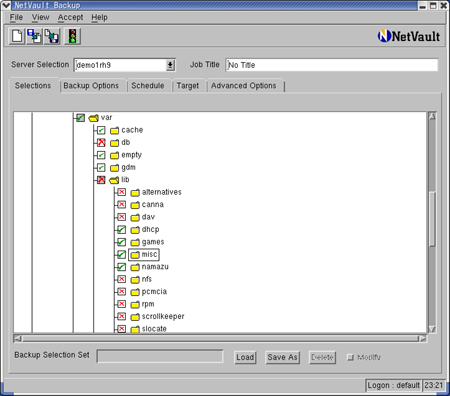Toggle the Modify checkbox
Screen dimensions: 450x396
(x=350, y=357)
